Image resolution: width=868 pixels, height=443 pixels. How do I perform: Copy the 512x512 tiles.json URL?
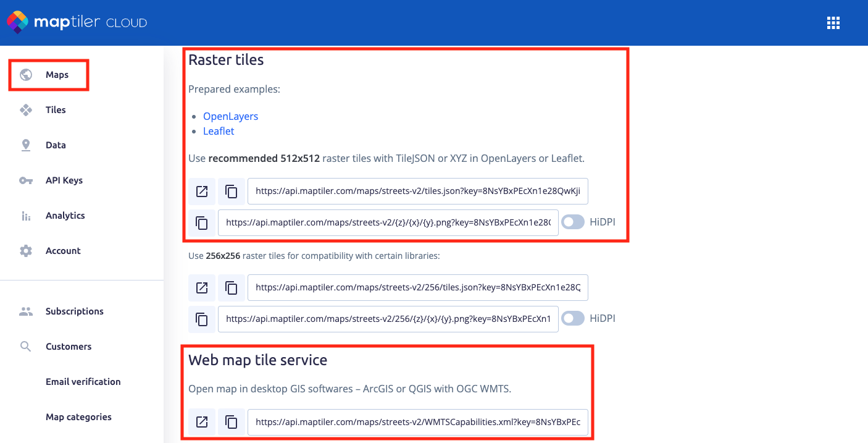click(x=232, y=192)
